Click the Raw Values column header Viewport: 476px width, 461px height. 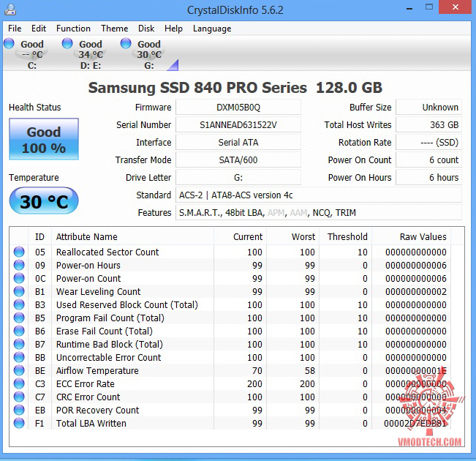tap(412, 237)
